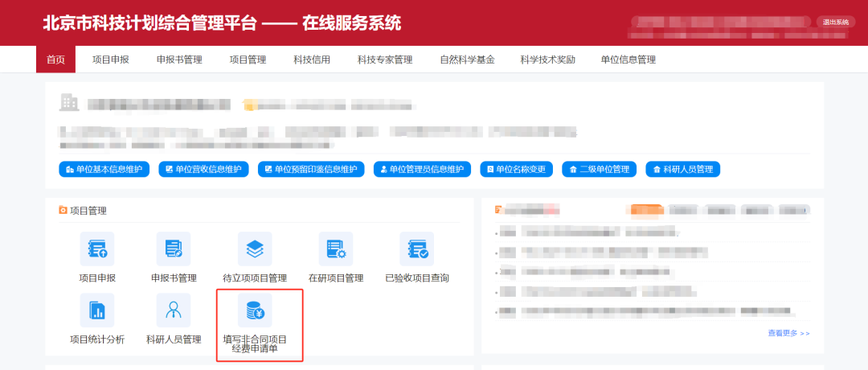
Task: Open the 自然科学基金 navigation item
Action: pyautogui.click(x=467, y=60)
